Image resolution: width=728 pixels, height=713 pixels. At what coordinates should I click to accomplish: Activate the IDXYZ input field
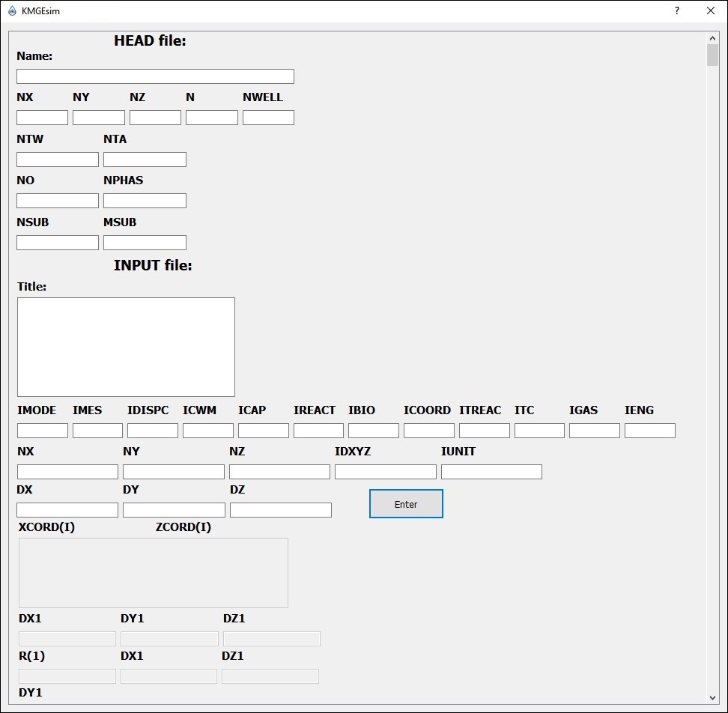(385, 472)
